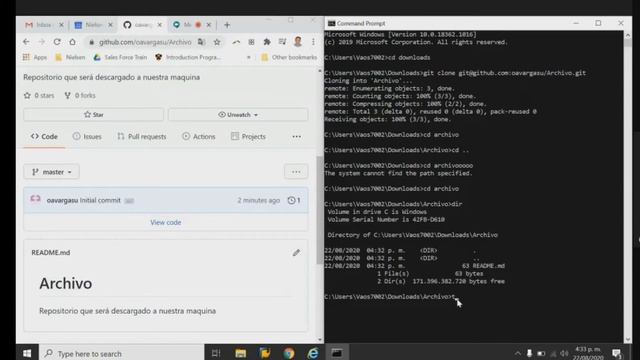The image size is (640, 360).
Task: Open the Chrome profile avatar
Action: pyautogui.click(x=298, y=41)
